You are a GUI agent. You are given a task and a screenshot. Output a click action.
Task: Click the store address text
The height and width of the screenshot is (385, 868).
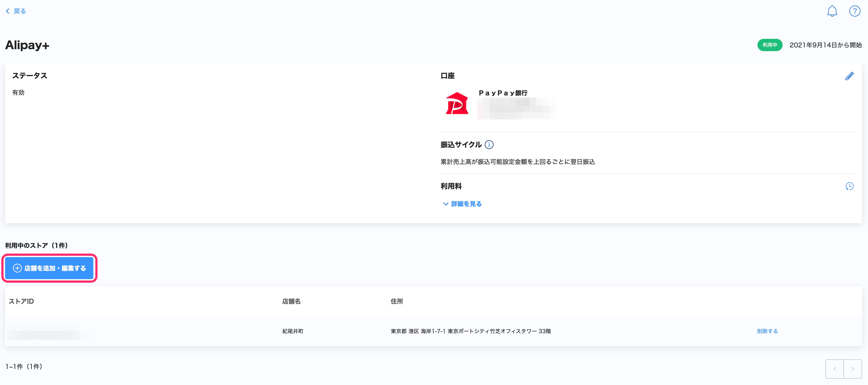tap(470, 331)
